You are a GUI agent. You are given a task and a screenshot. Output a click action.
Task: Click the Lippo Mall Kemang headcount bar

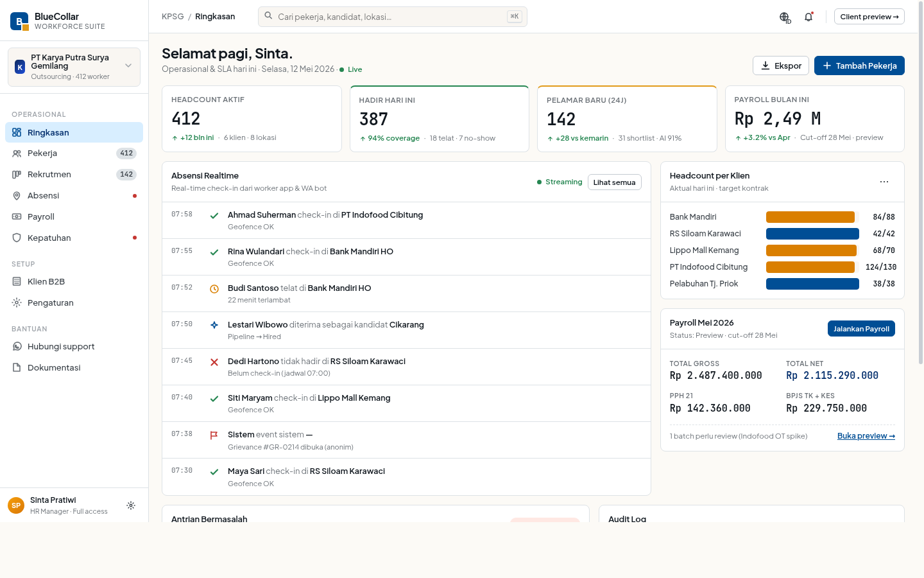point(812,250)
